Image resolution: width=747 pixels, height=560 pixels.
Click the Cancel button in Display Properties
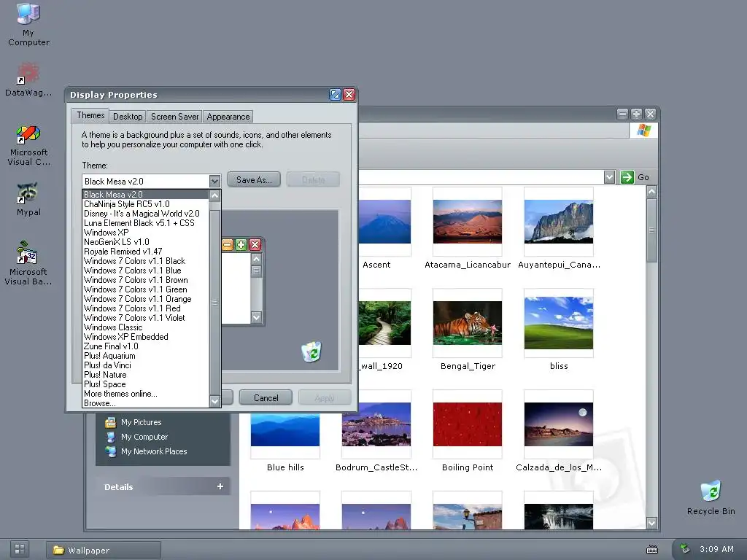tap(266, 397)
